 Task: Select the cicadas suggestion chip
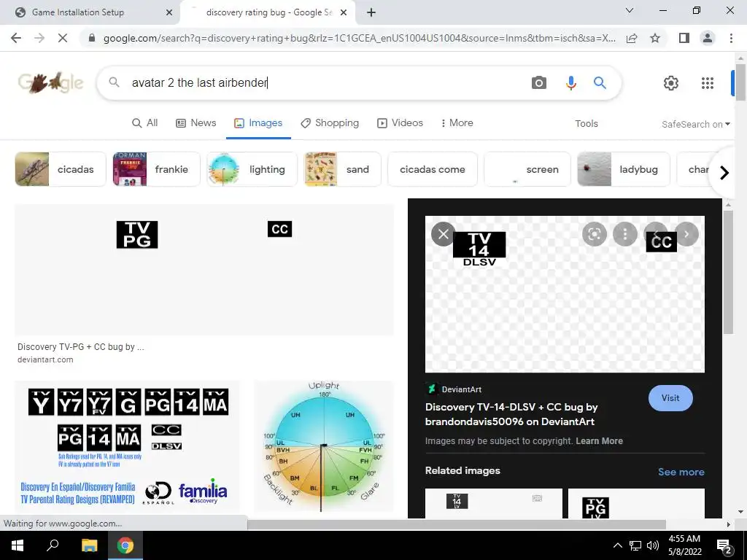[61, 169]
